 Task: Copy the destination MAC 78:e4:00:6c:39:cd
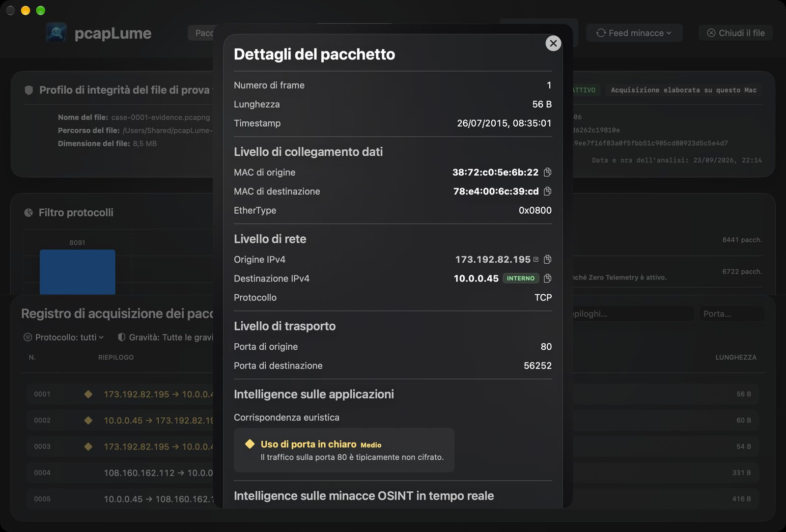coord(548,191)
